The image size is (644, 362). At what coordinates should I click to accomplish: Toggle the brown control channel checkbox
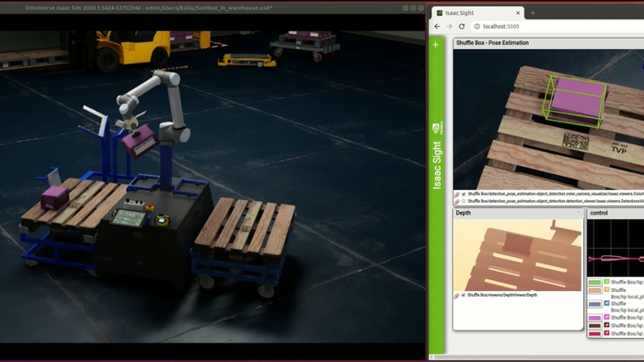pos(606,325)
